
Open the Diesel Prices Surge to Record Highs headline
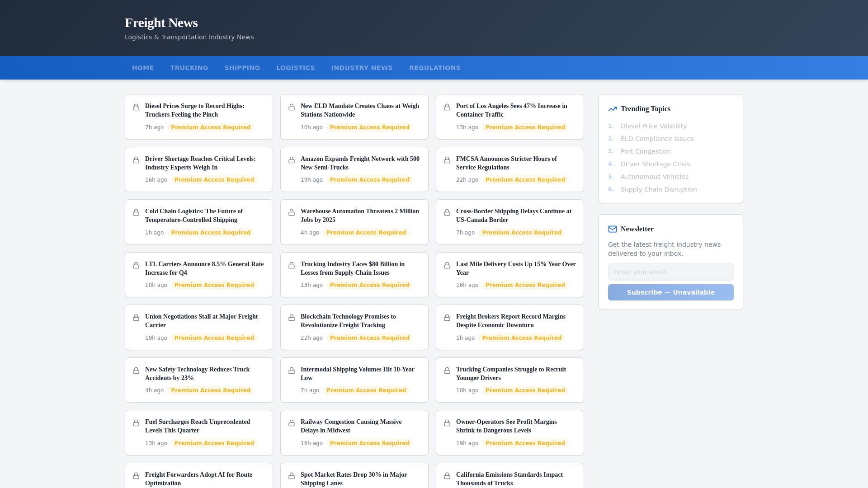point(195,110)
